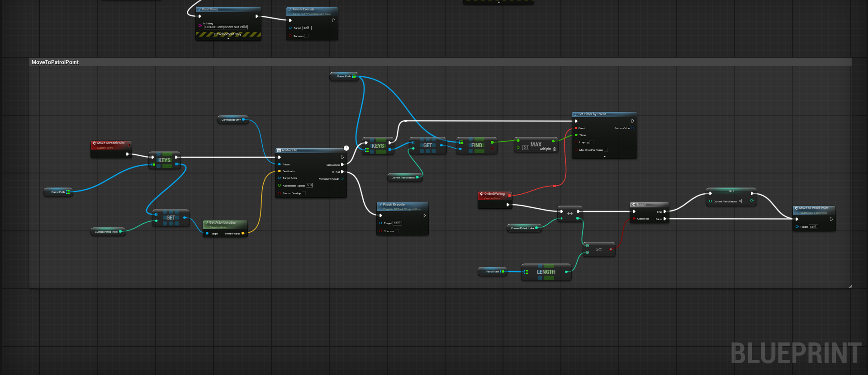Screen dimensions: 868x375
Task: Click the Destination input pin on AI MoveTo
Action: (x=280, y=171)
